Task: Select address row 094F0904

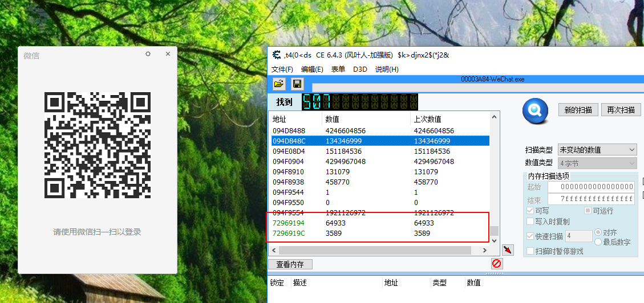Action: (x=380, y=162)
